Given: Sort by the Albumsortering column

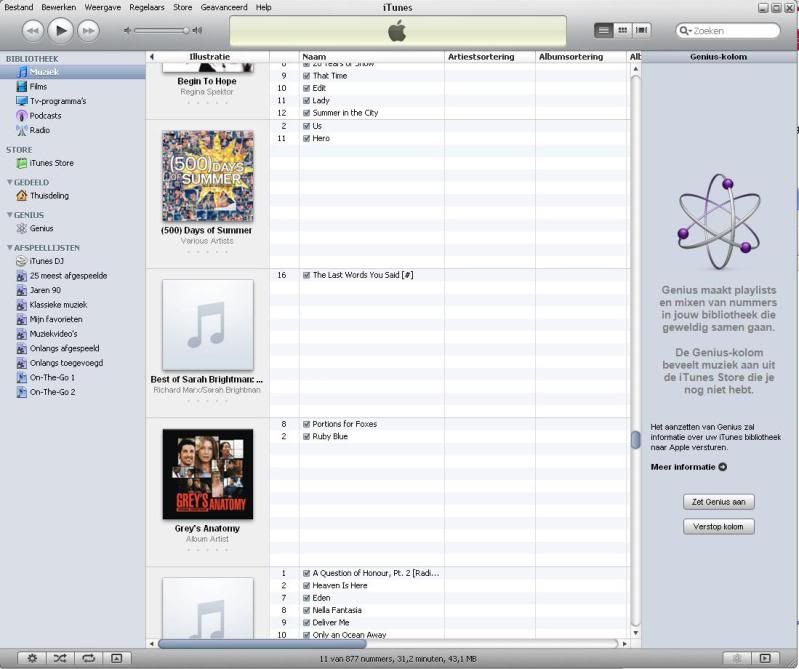Looking at the screenshot, I should [x=581, y=57].
